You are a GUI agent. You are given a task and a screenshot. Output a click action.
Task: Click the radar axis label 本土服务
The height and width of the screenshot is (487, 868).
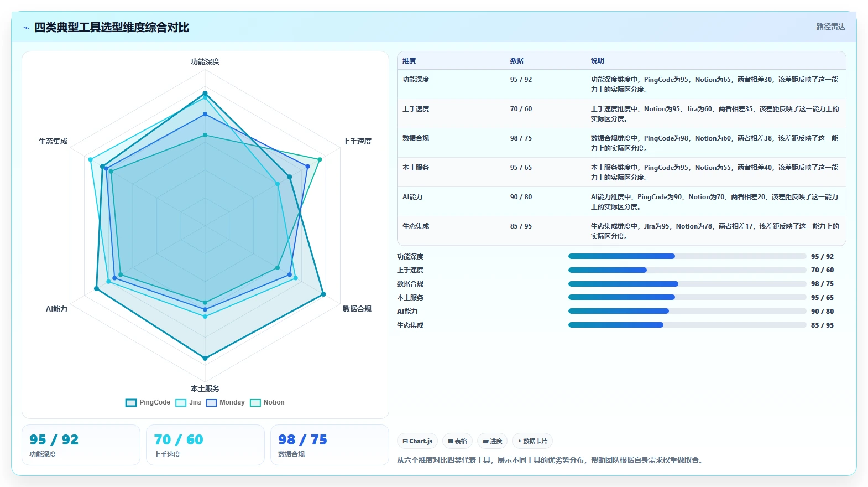[205, 388]
